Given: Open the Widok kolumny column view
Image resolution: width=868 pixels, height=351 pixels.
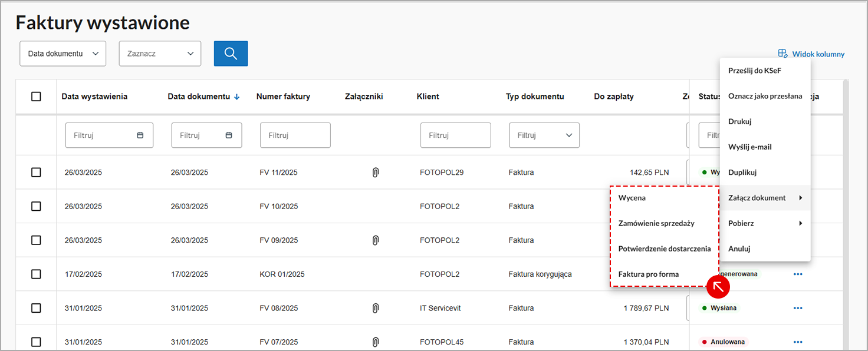Looking at the screenshot, I should tap(811, 54).
